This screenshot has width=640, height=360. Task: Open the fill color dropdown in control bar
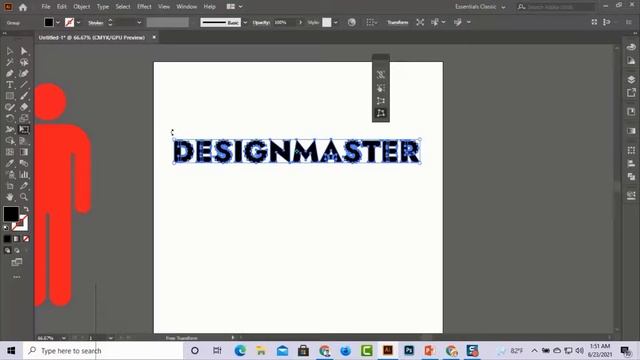[58, 22]
